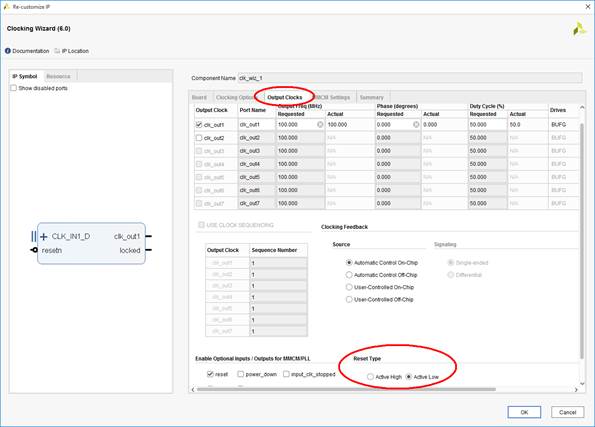Open the Output Clocks tab
This screenshot has width=595, height=427.
click(x=285, y=98)
